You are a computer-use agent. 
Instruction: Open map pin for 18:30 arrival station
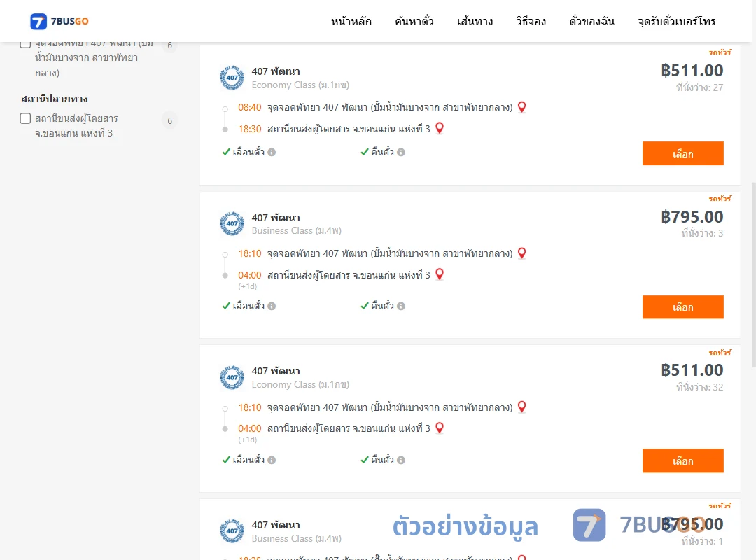tap(439, 128)
